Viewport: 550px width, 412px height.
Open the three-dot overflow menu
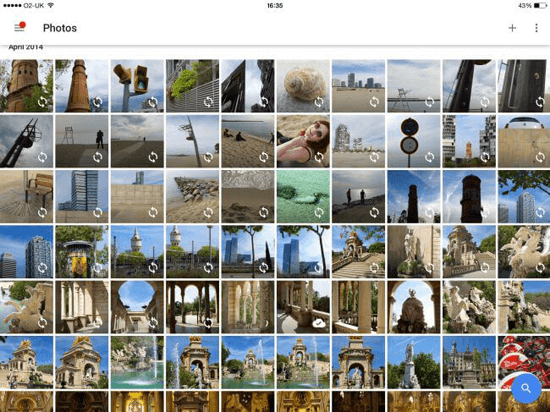click(536, 28)
